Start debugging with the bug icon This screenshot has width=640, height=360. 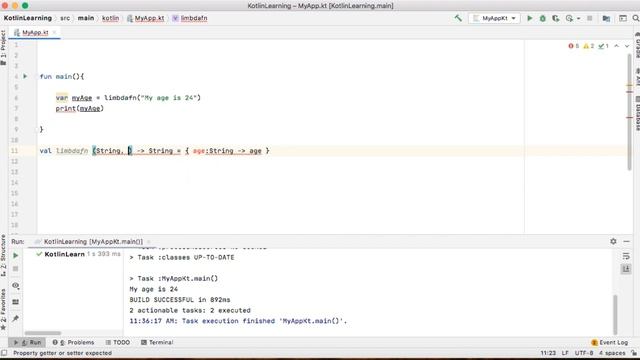[x=542, y=18]
